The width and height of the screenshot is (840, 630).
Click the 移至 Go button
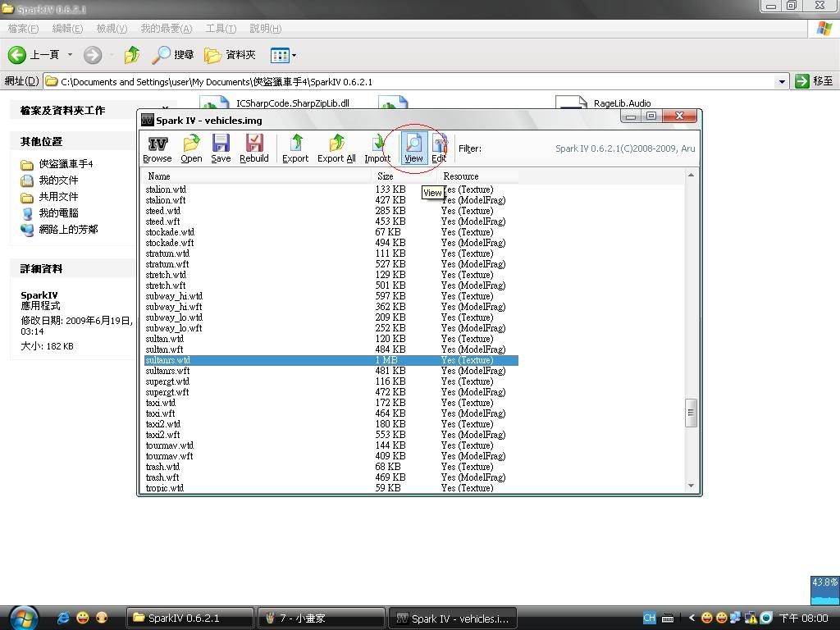tap(815, 81)
